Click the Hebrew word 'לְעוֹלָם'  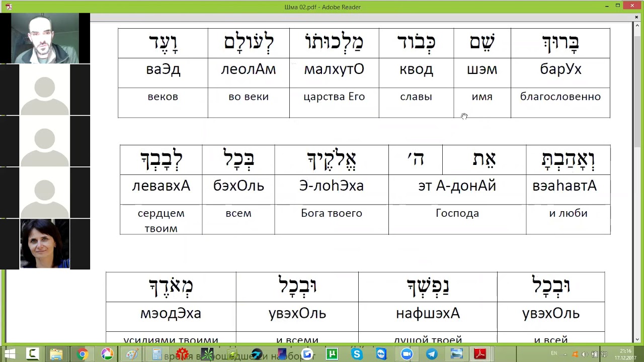tap(249, 43)
